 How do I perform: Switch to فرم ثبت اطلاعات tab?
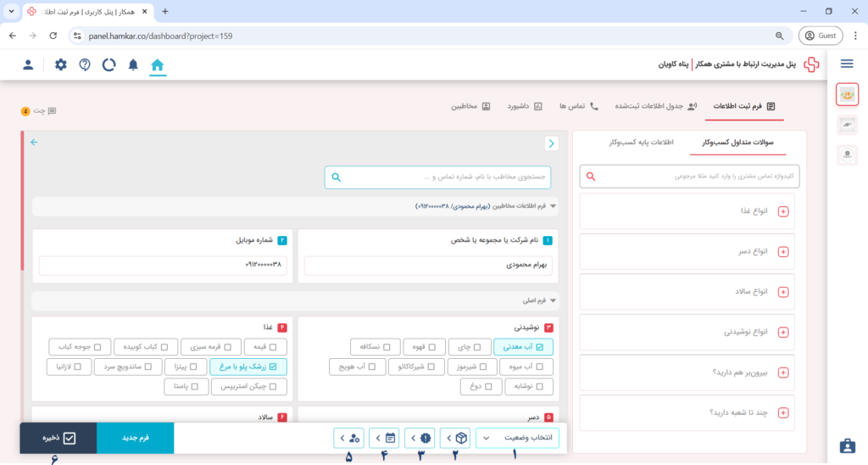(744, 106)
